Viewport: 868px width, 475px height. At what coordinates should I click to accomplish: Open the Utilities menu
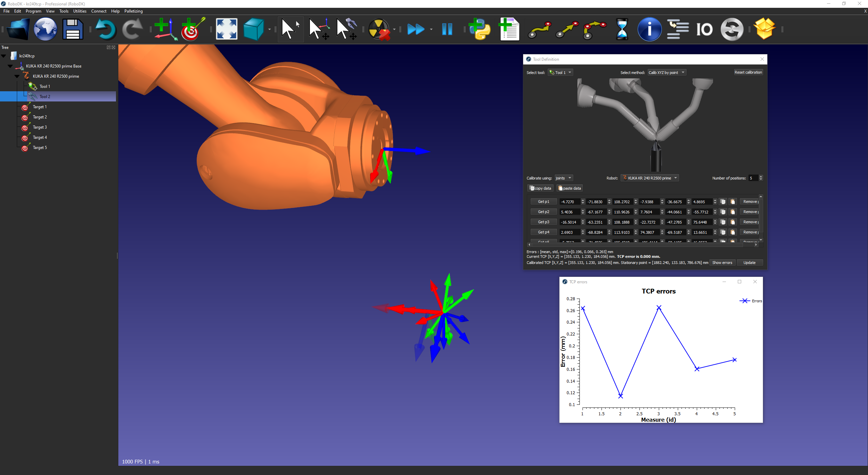tap(80, 11)
